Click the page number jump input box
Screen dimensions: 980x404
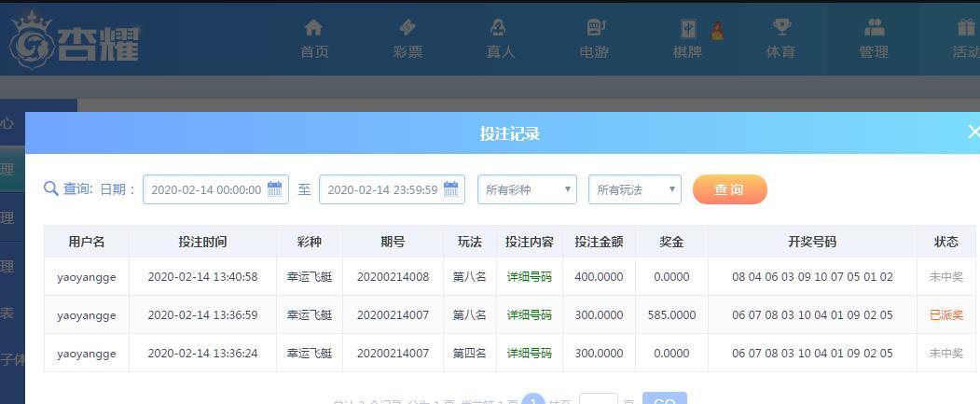[x=598, y=399]
